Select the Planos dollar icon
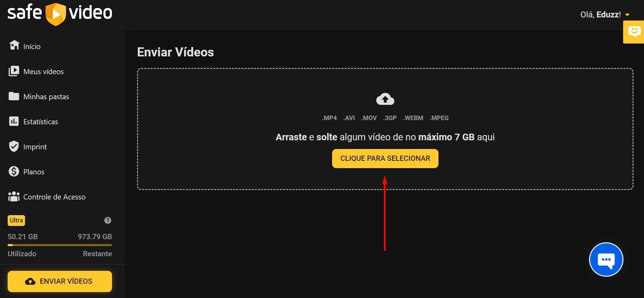Screen dimensions: 644x298 pos(14,171)
